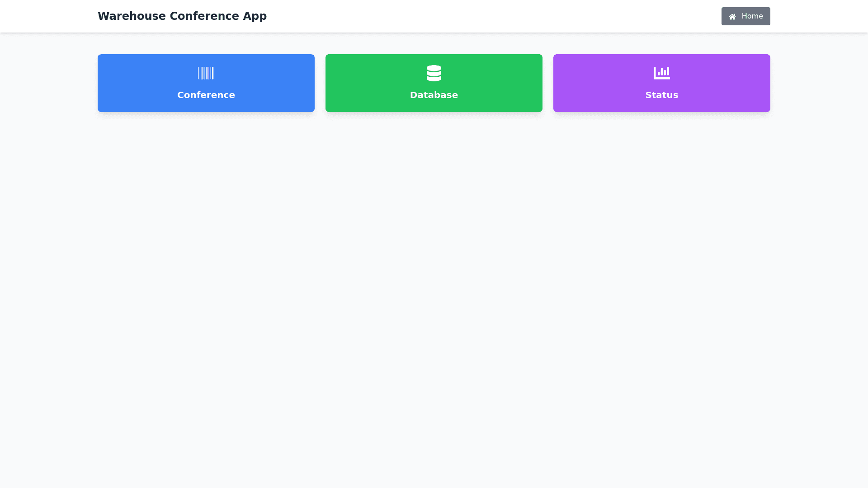Viewport: 868px width, 488px height.
Task: Click the house icon in Home button
Action: pyautogui.click(x=732, y=17)
